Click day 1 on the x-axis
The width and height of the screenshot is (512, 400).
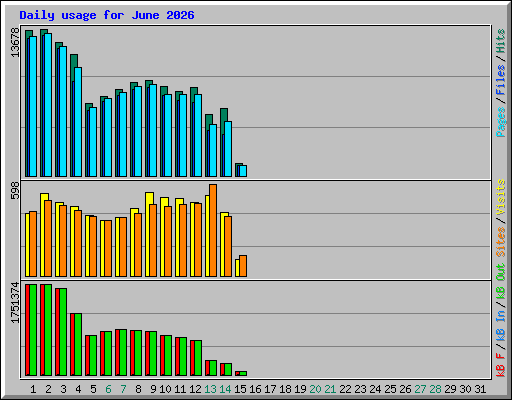pos(33,389)
